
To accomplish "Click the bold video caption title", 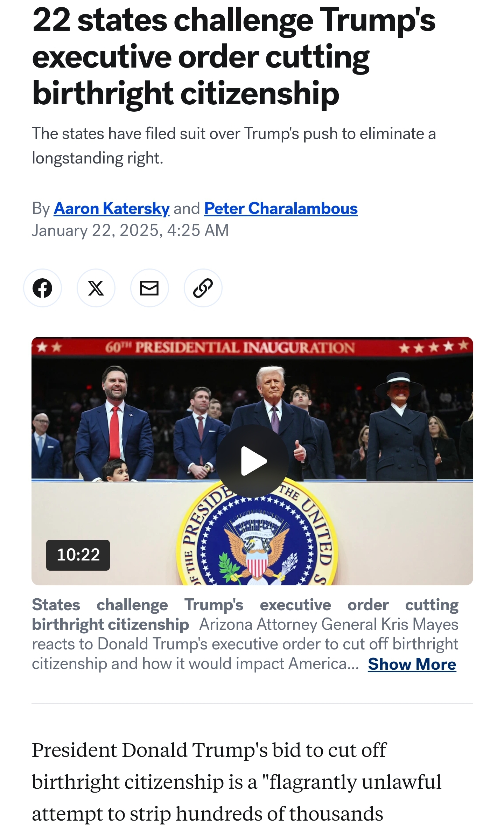I will [245, 615].
